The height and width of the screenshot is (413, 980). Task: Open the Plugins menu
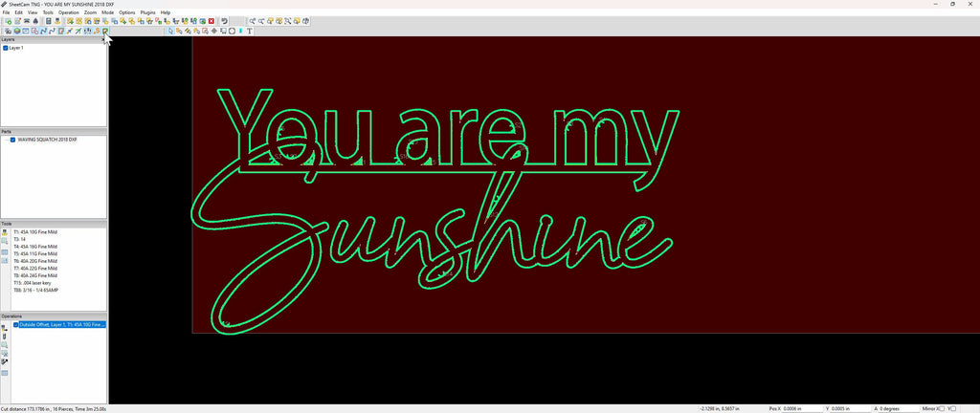[x=148, y=12]
